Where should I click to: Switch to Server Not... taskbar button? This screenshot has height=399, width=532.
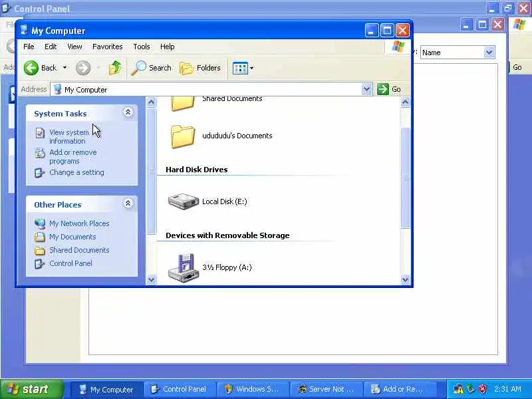[326, 389]
